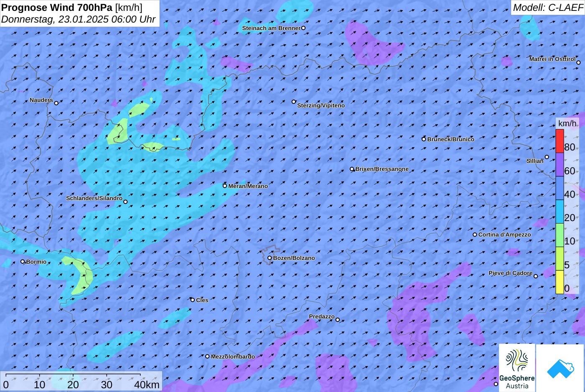Screen dimensions: 585x392
Task: Pick the cyan 20–40 km/h legend swatch
Action: click(x=560, y=211)
